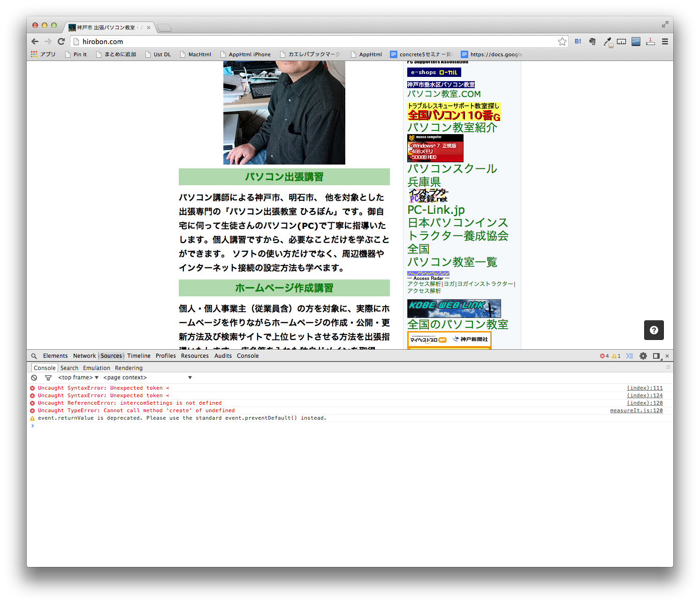The width and height of the screenshot is (700, 604).
Task: Click the パソコンスクール 兵庫県 link
Action: click(452, 175)
